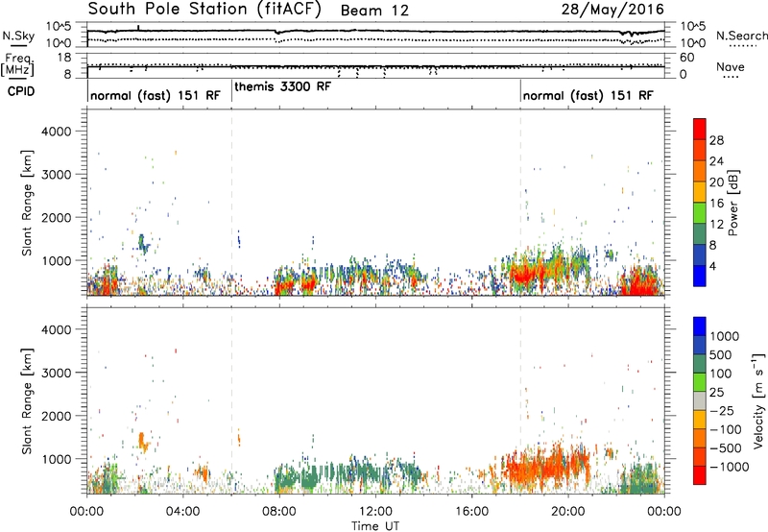This screenshot has width=768, height=532.
Task: Click the 500 label on Velocity colorbar
Action: point(721,354)
